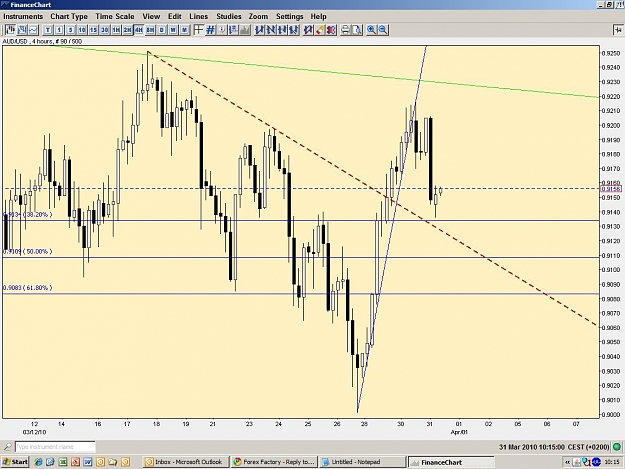Select the line chart type icon
Viewport: 625px width, 469px height.
(33, 30)
